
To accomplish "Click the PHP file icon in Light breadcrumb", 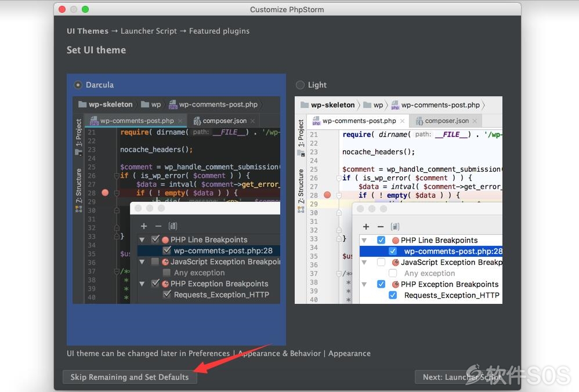I will 395,105.
